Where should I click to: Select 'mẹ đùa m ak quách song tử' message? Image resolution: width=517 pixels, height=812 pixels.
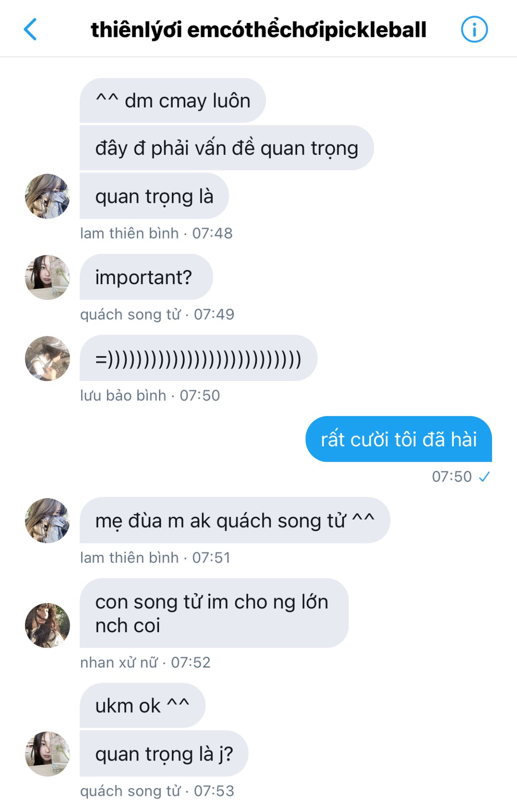[x=235, y=520]
